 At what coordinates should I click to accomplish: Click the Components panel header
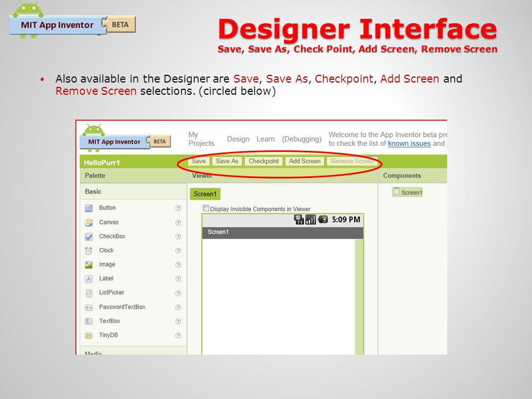412,176
